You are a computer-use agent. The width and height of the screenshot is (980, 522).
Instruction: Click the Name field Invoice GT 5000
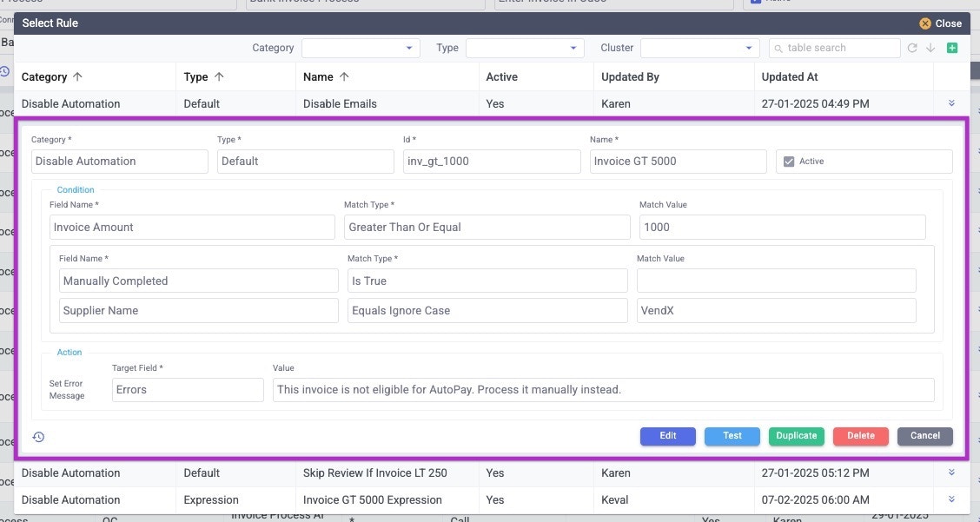pyautogui.click(x=679, y=162)
